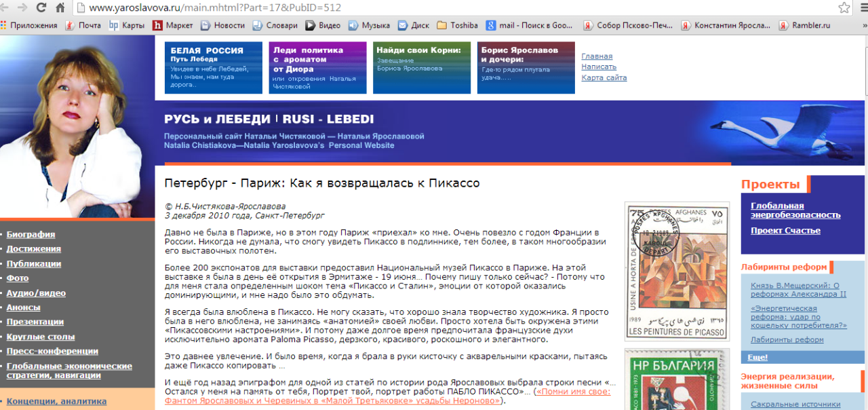The width and height of the screenshot is (868, 410).
Task: Open the Проект Счастье link
Action: coord(785,230)
